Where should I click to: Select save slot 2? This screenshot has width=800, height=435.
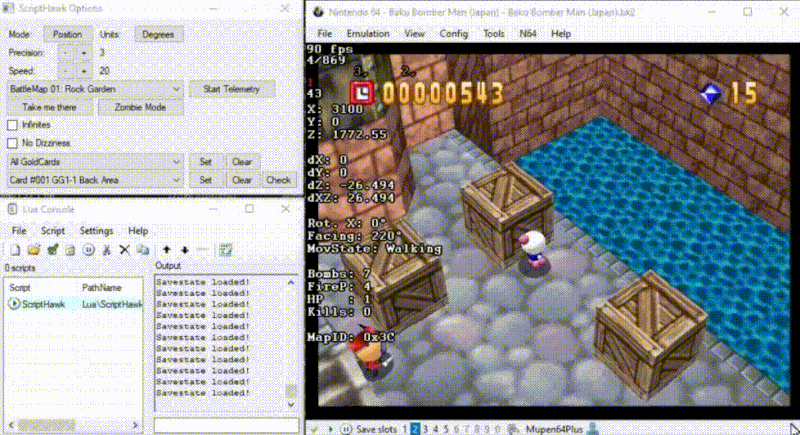tap(415, 429)
